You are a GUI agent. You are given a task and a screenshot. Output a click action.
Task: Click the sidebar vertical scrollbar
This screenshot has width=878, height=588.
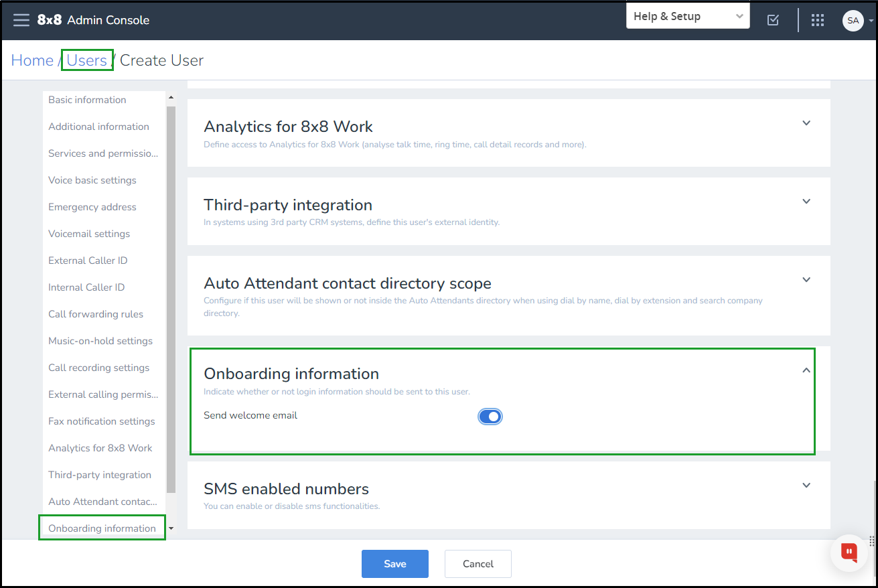[171, 299]
